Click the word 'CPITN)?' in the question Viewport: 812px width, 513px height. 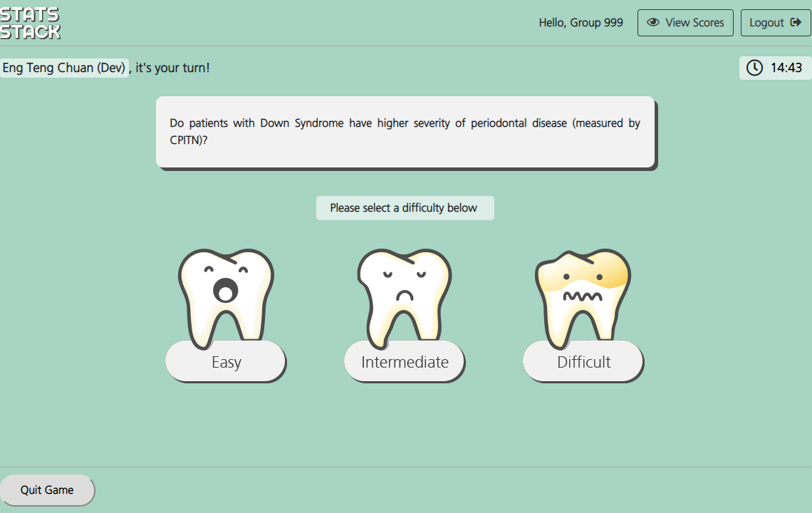click(189, 140)
